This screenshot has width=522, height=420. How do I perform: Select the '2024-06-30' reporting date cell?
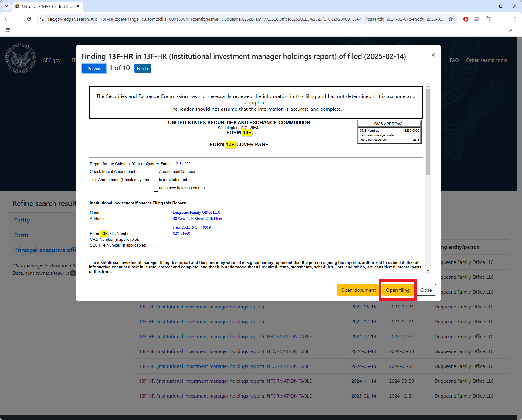click(x=402, y=351)
